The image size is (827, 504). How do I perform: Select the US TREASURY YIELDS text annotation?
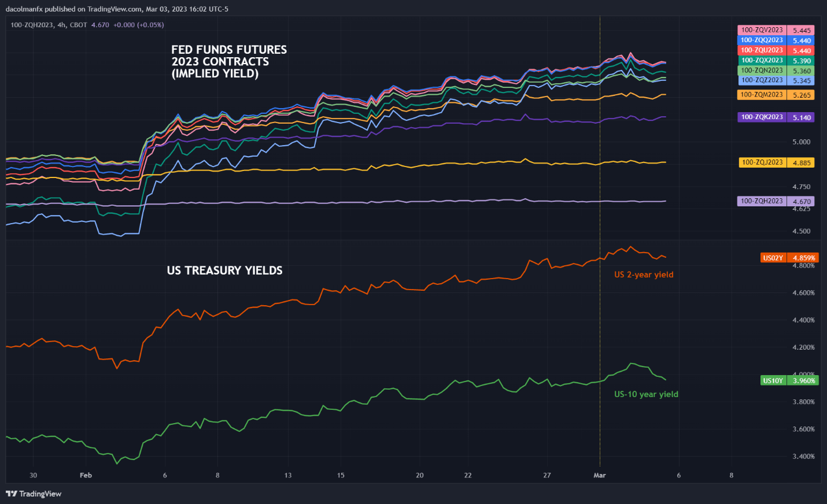point(224,270)
